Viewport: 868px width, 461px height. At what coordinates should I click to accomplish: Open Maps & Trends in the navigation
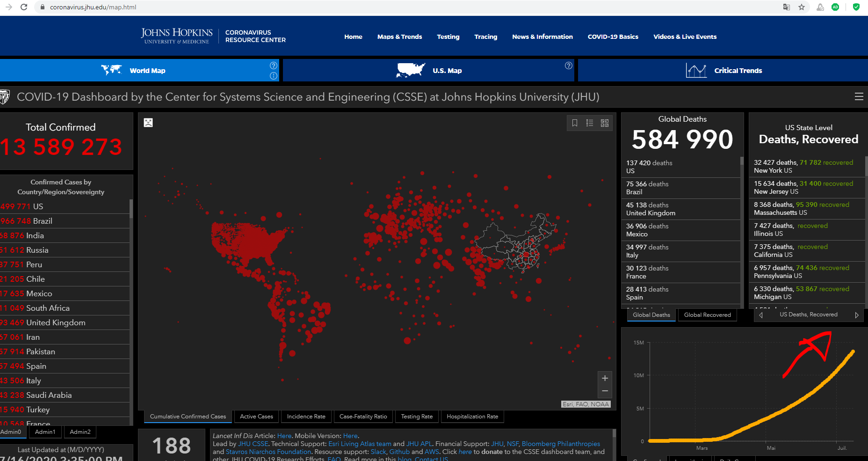(x=399, y=37)
